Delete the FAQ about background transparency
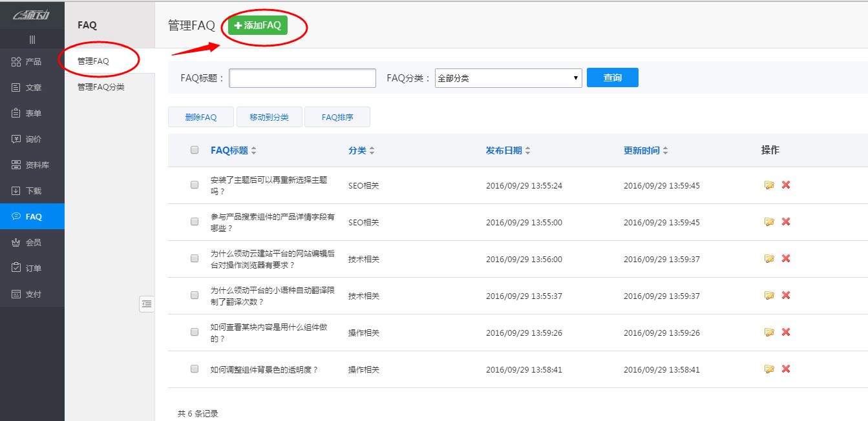868x421 pixels. pos(785,369)
